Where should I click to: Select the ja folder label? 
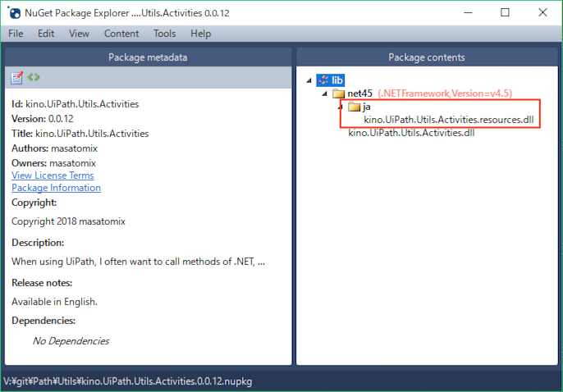(367, 107)
